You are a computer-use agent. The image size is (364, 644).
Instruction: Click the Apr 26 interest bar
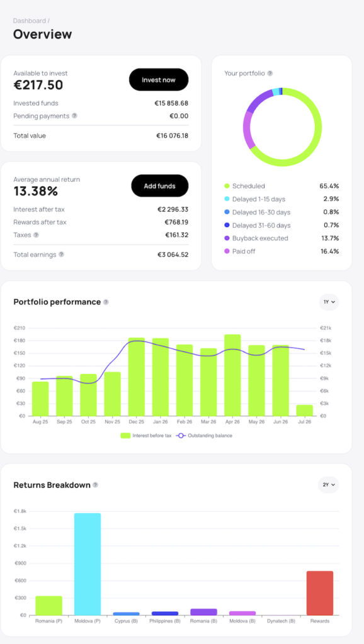point(233,375)
